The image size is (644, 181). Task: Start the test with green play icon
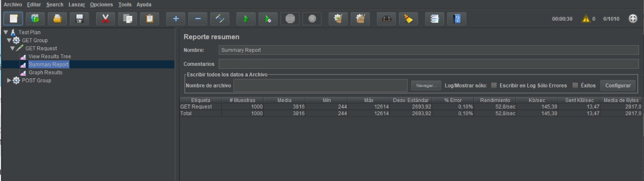pos(246,19)
